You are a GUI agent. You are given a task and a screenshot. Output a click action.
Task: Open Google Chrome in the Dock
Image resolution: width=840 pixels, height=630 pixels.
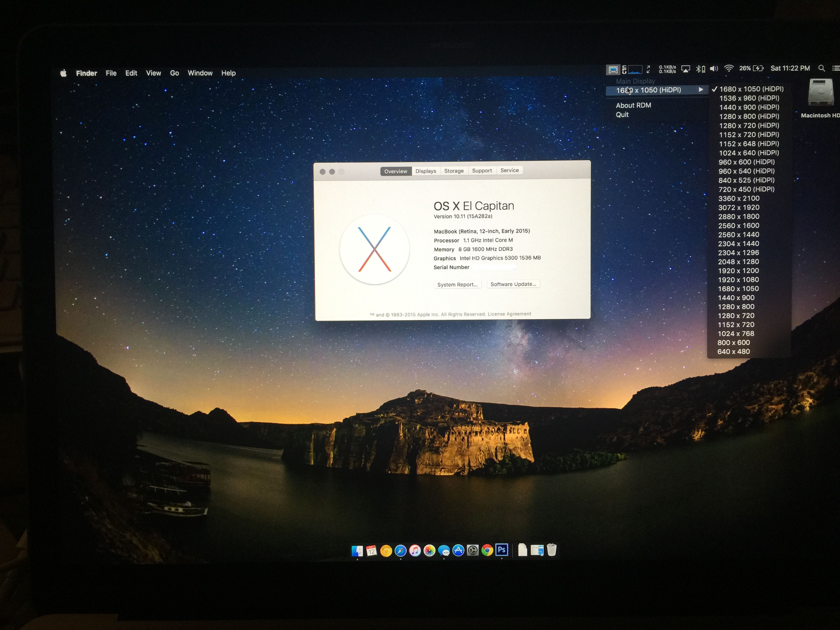[x=487, y=550]
